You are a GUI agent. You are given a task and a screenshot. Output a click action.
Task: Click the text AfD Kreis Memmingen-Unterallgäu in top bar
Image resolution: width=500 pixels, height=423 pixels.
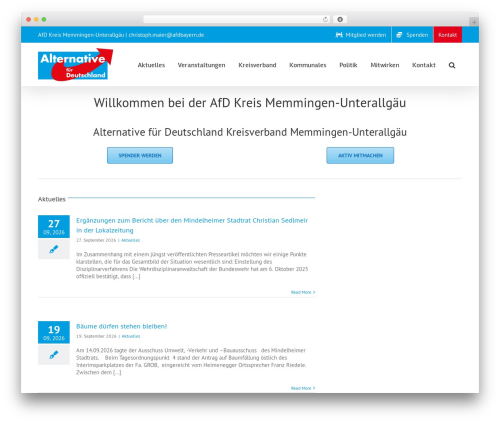point(81,35)
